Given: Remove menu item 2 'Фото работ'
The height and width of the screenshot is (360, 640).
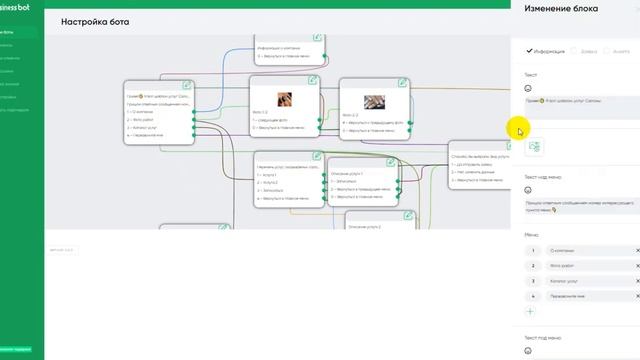Looking at the screenshot, I should pos(638,266).
